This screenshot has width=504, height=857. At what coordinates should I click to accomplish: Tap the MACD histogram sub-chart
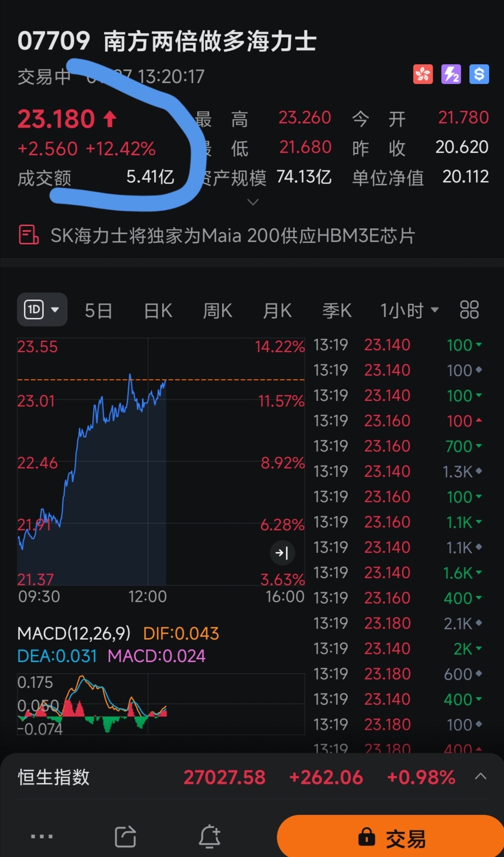click(x=161, y=704)
